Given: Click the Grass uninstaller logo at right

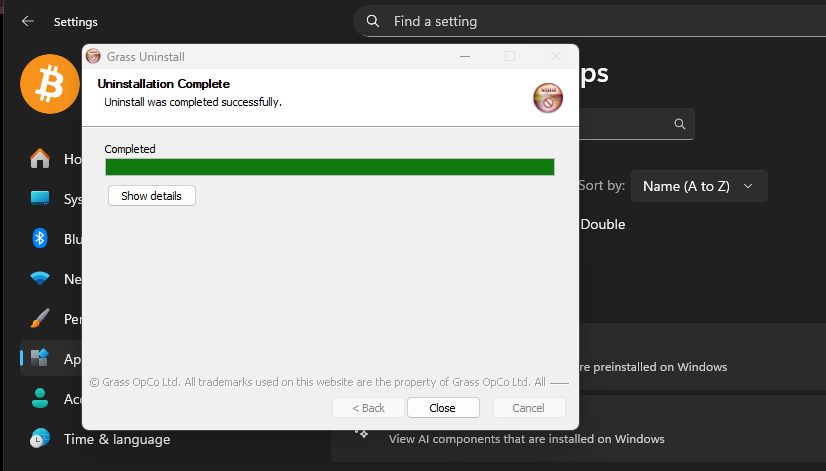Looking at the screenshot, I should [x=548, y=98].
